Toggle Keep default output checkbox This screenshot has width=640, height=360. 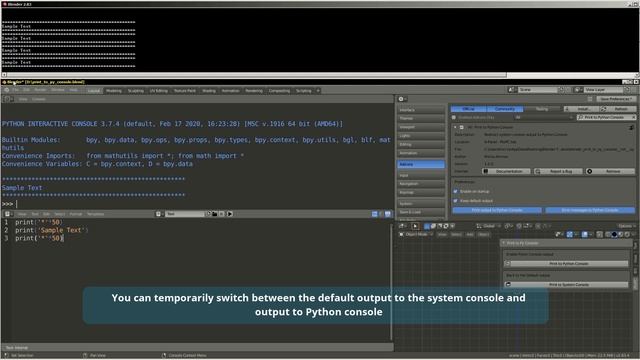click(456, 201)
